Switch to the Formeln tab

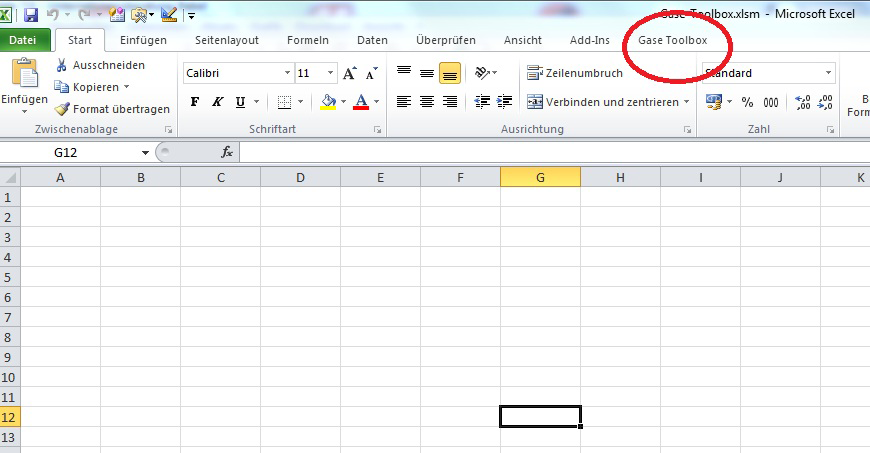307,40
